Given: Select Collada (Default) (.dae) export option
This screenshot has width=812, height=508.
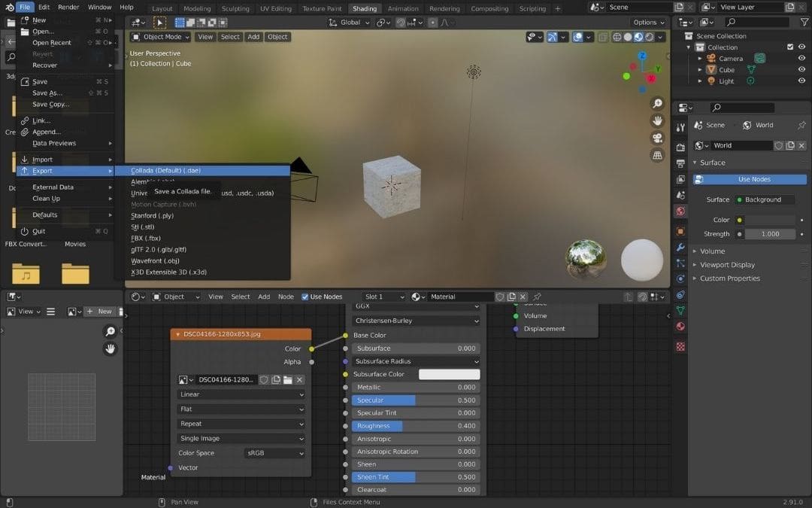Looking at the screenshot, I should (x=202, y=171).
